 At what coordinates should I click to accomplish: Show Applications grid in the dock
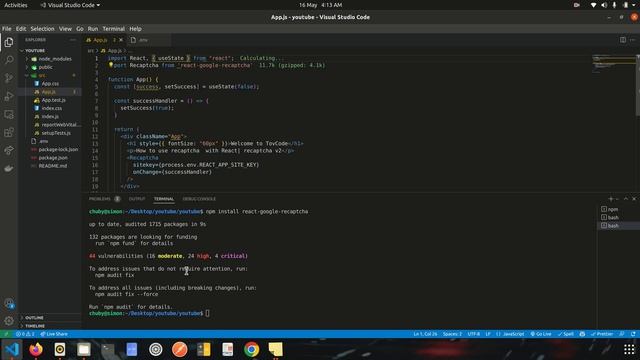coord(629,349)
